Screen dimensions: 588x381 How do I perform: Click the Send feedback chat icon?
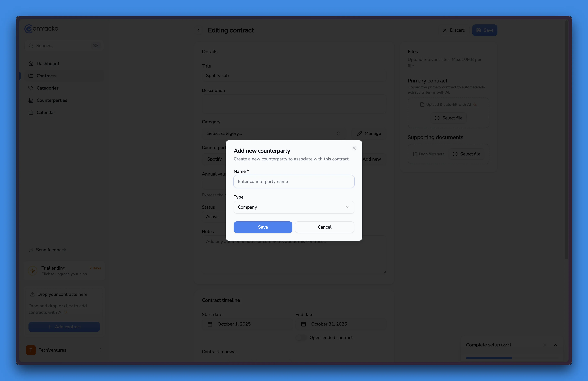[x=31, y=250]
